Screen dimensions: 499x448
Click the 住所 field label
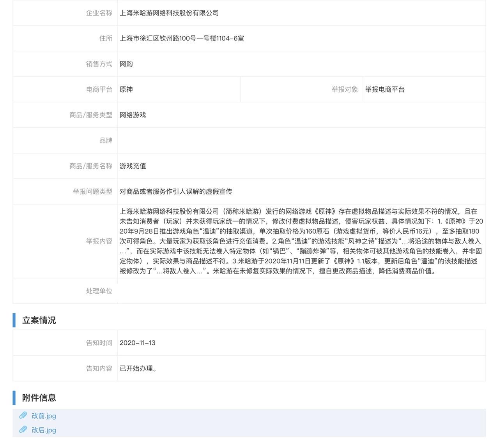tap(106, 38)
